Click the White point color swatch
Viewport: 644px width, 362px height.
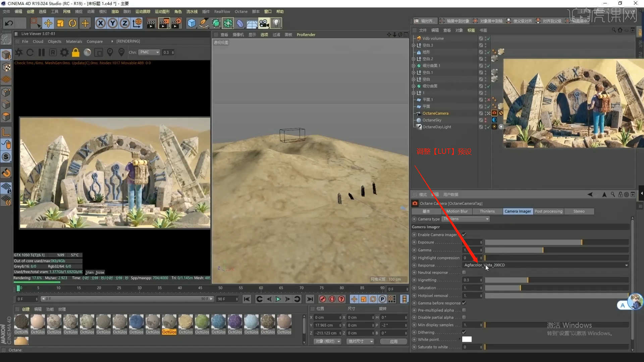467,339
